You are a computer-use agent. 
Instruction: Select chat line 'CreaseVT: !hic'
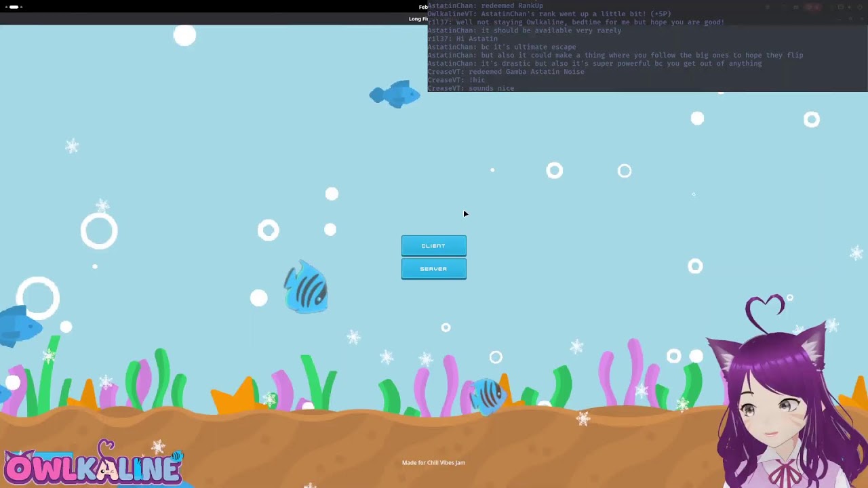pyautogui.click(x=456, y=80)
